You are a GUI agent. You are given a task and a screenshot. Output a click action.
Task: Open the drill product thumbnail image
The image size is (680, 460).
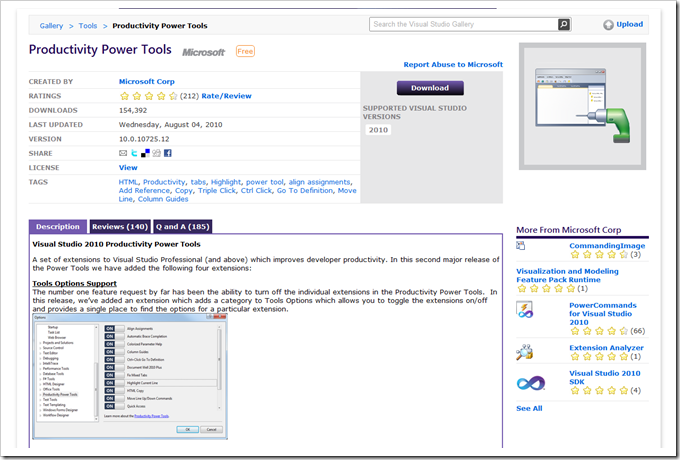pos(582,106)
